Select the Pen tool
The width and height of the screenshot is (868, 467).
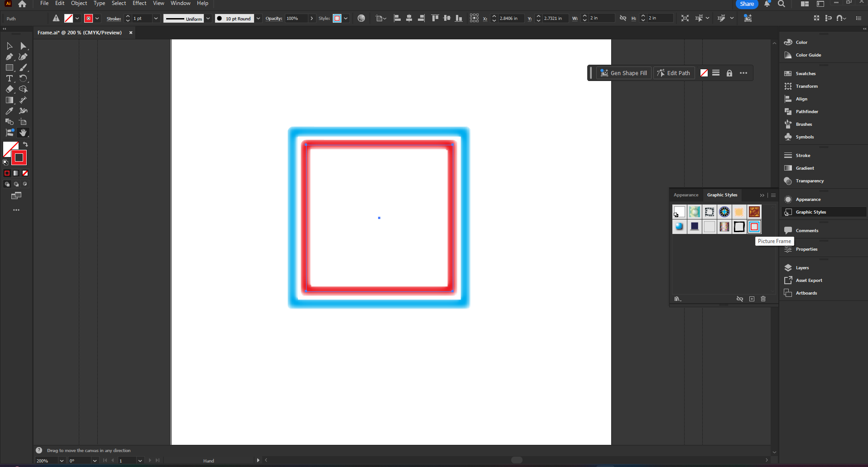coord(10,57)
